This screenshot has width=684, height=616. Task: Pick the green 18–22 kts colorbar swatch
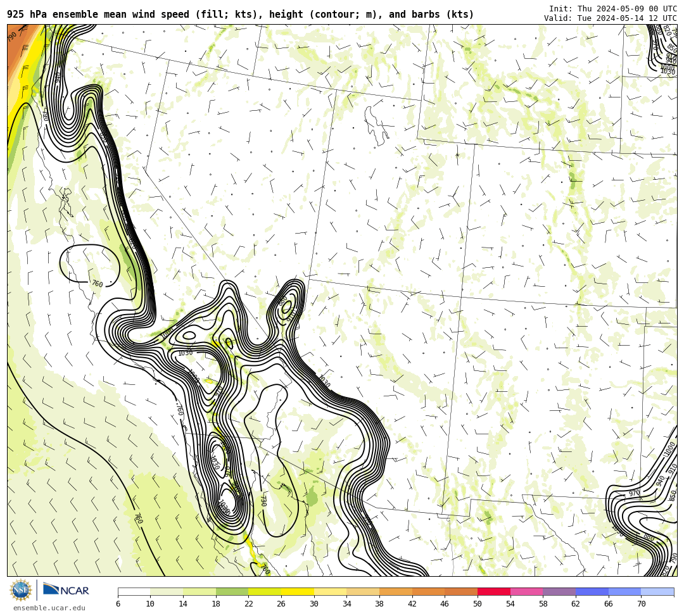(232, 591)
